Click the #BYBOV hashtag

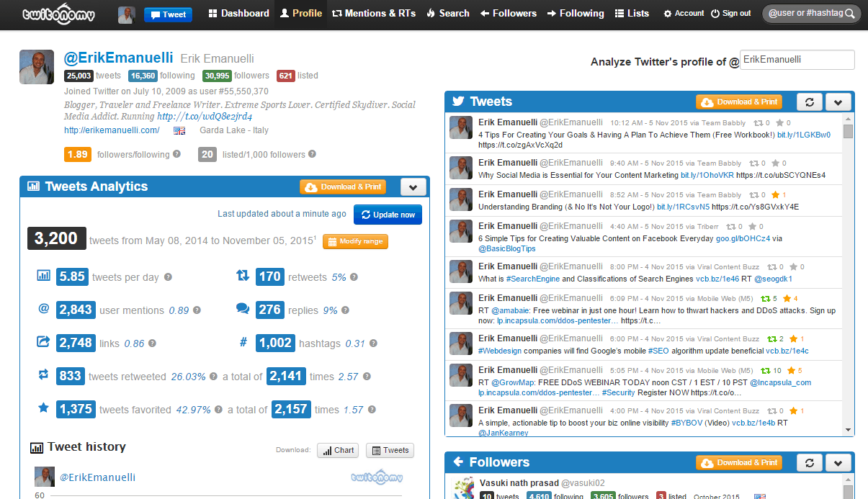pos(687,423)
